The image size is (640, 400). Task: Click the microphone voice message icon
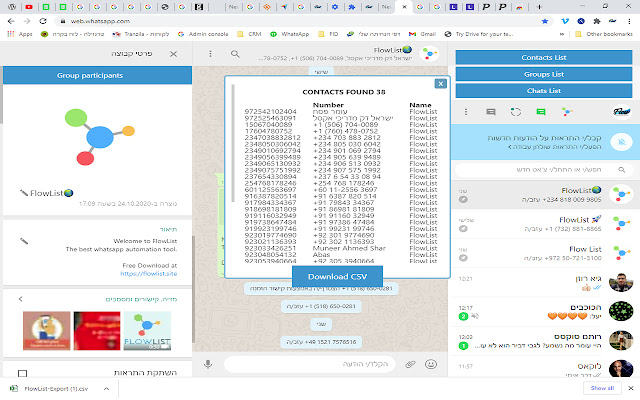click(208, 364)
